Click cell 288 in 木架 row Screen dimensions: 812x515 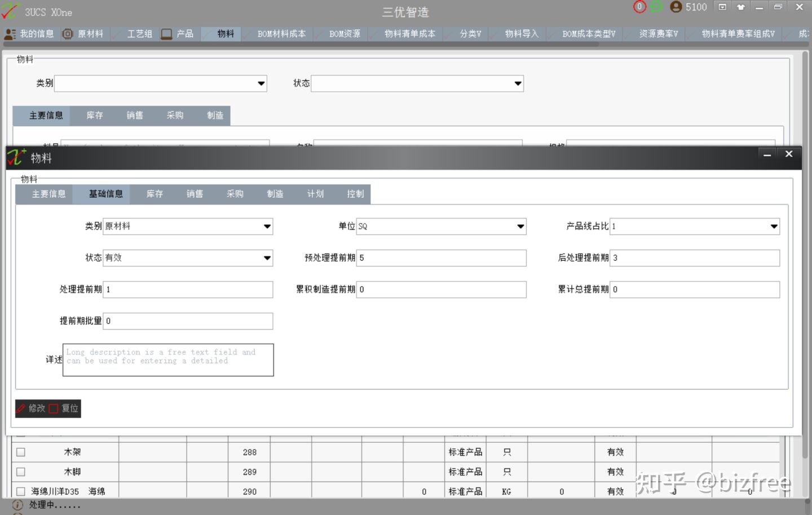pyautogui.click(x=250, y=452)
